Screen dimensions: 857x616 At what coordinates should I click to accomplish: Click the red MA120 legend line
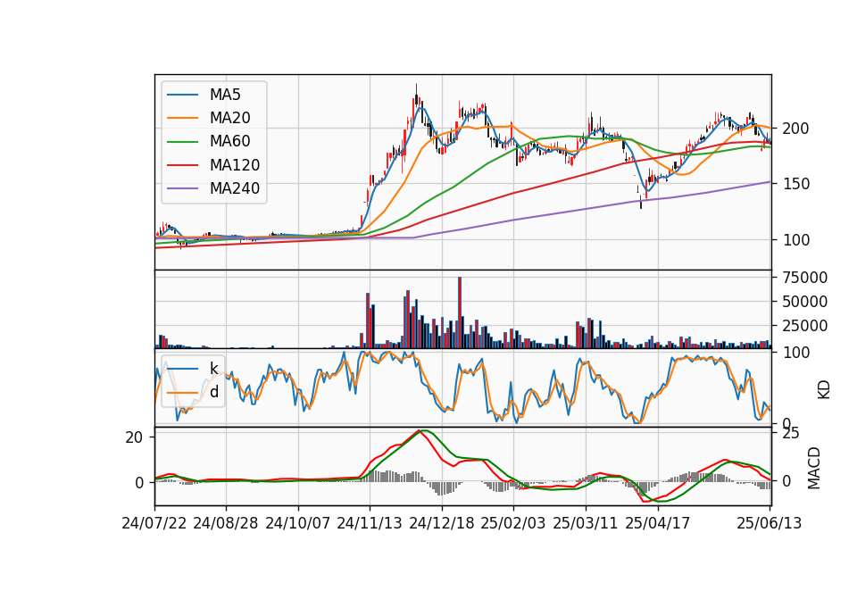182,165
